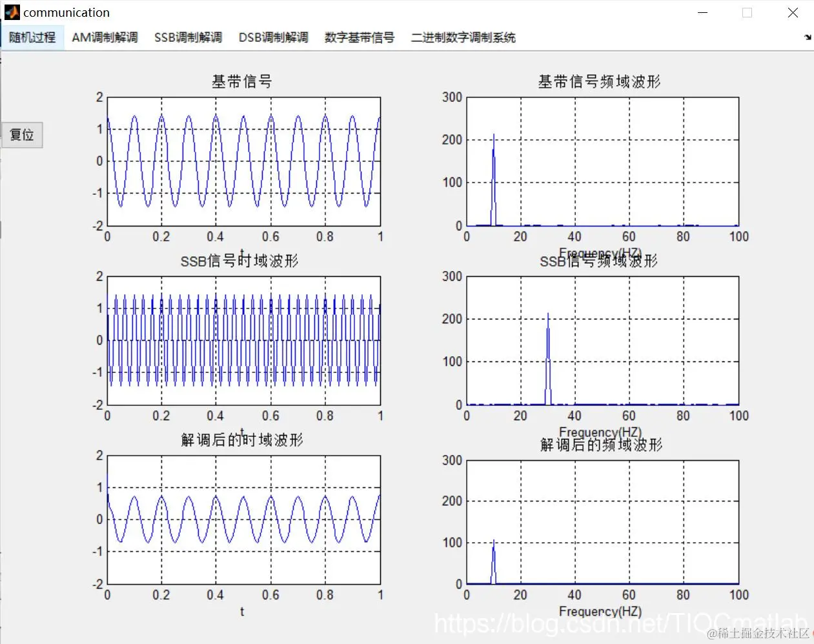Screen dimensions: 814x644
Task: Click the SSB信号频域波形 spectrum plot
Action: click(x=602, y=340)
